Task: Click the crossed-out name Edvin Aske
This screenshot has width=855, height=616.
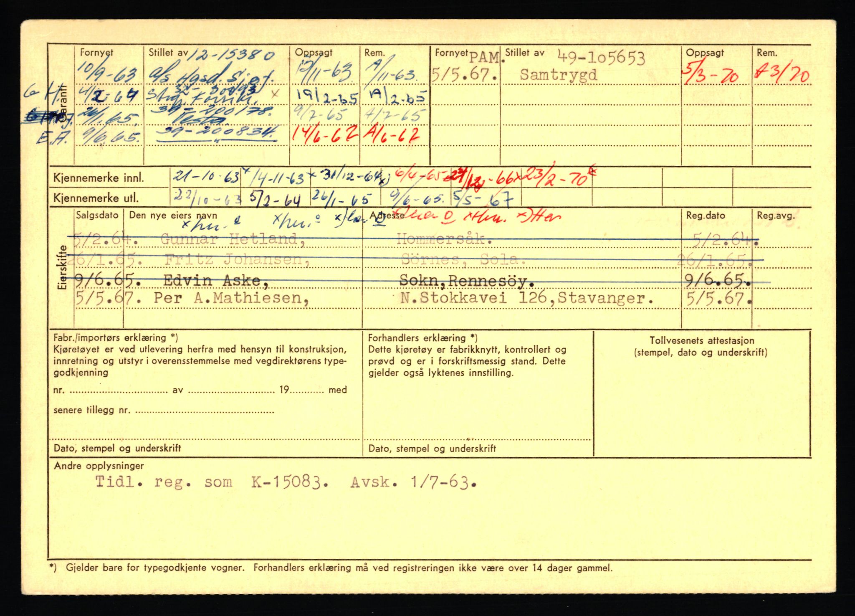Action: click(x=216, y=280)
